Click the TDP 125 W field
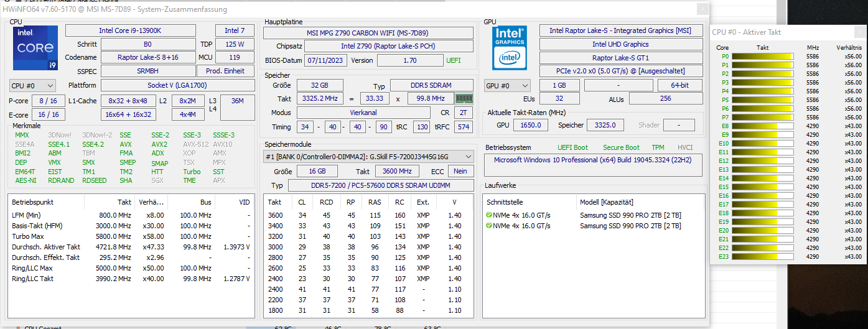 (235, 44)
